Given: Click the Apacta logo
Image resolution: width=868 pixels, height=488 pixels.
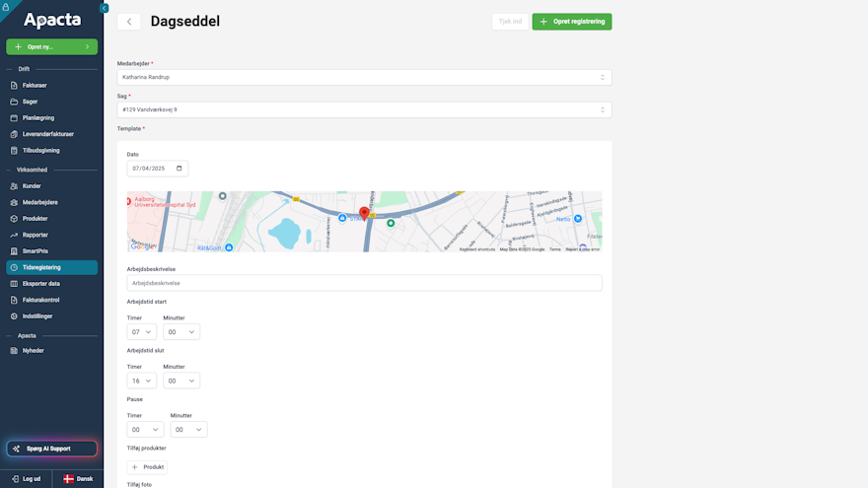Looking at the screenshot, I should click(x=52, y=20).
